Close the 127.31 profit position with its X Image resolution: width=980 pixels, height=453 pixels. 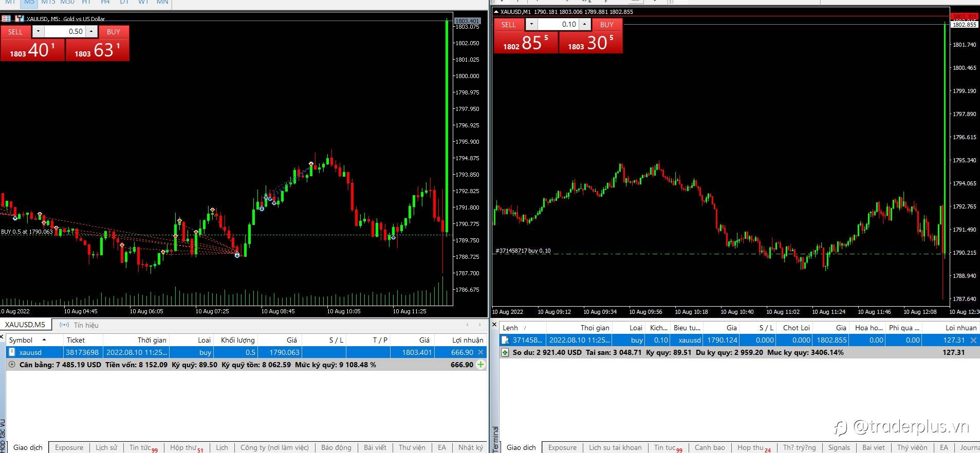pos(973,340)
